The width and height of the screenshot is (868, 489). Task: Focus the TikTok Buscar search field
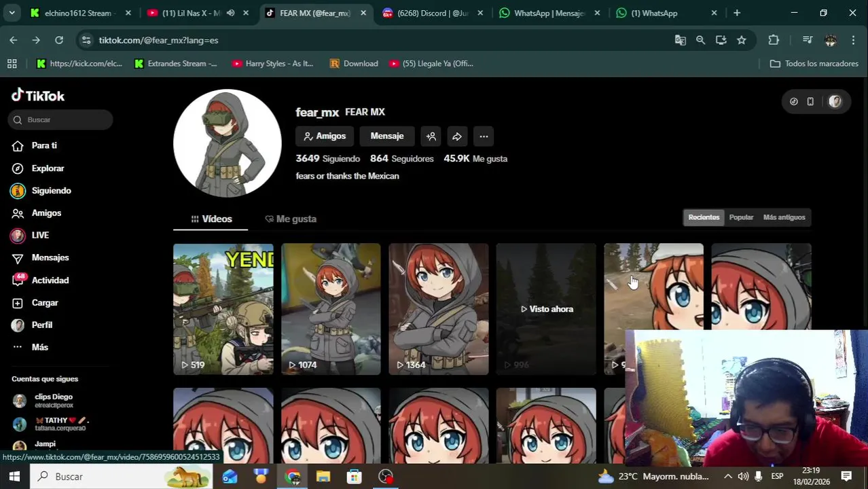click(x=61, y=120)
